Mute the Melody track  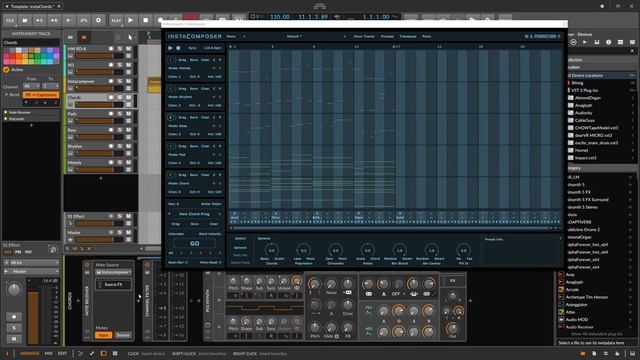(x=128, y=162)
